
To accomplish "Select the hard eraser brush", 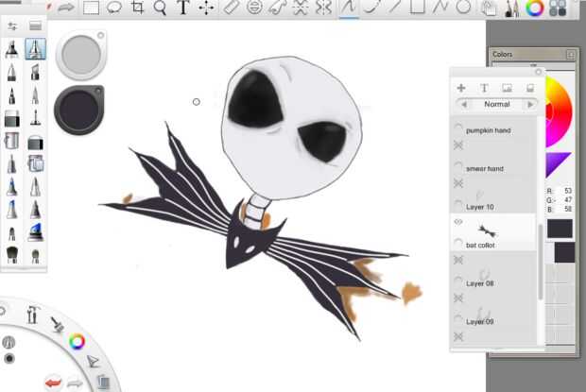I will point(12,119).
